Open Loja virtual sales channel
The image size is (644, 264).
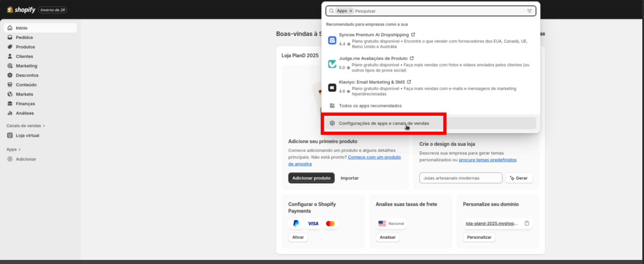coord(40,135)
